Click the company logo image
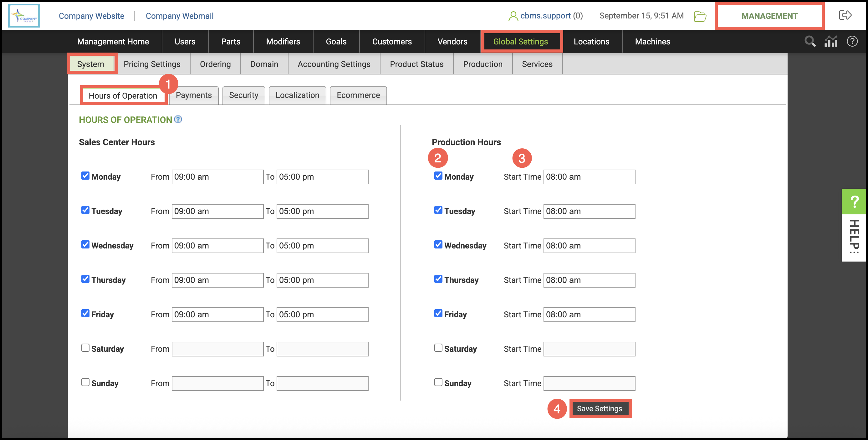Image resolution: width=868 pixels, height=440 pixels. (x=24, y=16)
